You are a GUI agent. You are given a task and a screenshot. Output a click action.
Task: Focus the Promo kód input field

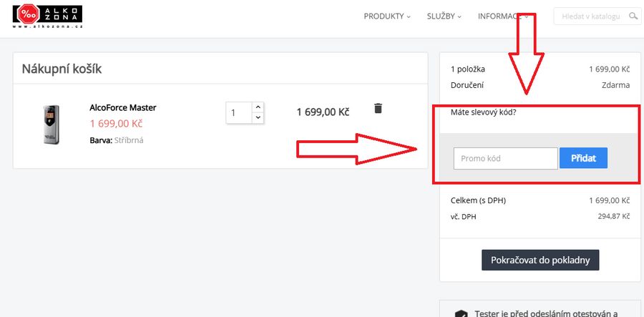(x=505, y=158)
